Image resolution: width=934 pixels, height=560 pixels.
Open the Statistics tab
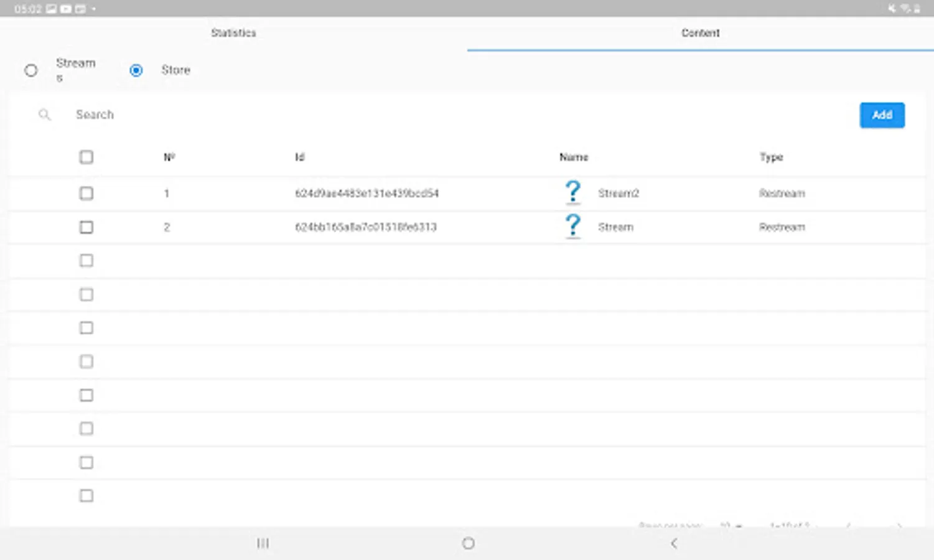click(233, 33)
